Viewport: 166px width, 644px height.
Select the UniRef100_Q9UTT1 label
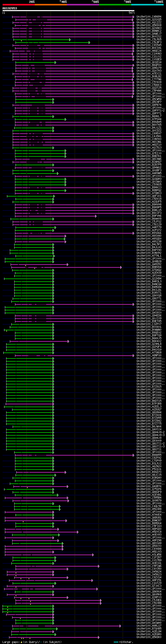pyautogui.click(x=149, y=299)
